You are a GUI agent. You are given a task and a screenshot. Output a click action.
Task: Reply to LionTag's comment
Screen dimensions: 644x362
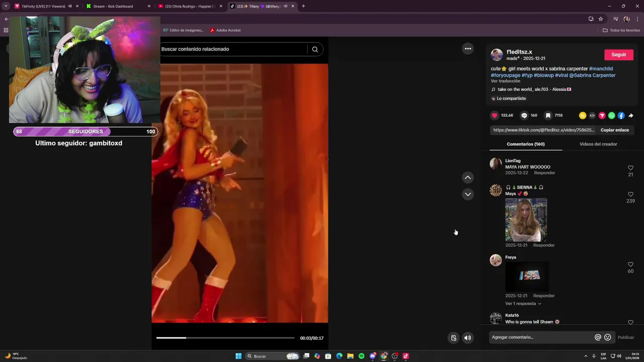pyautogui.click(x=544, y=173)
